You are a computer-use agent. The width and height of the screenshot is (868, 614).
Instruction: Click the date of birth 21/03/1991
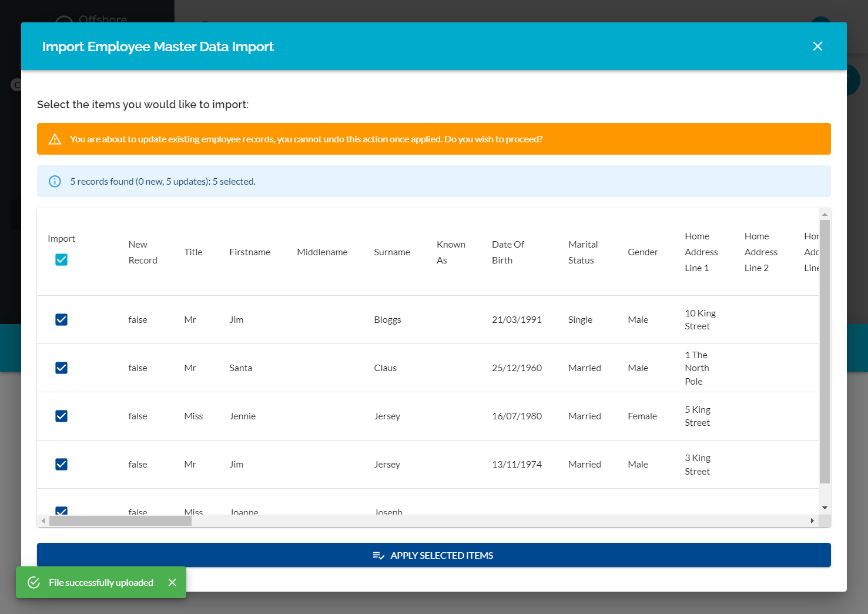(517, 319)
